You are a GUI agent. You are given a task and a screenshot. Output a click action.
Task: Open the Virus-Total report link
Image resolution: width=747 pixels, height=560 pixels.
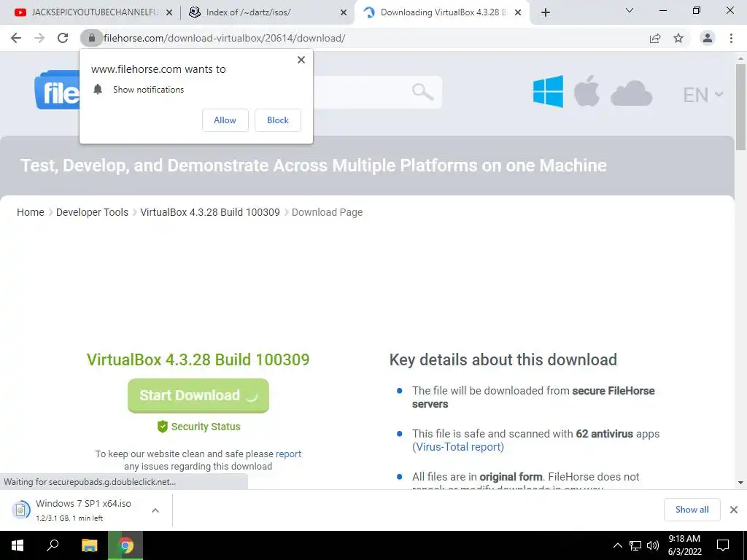458,447
